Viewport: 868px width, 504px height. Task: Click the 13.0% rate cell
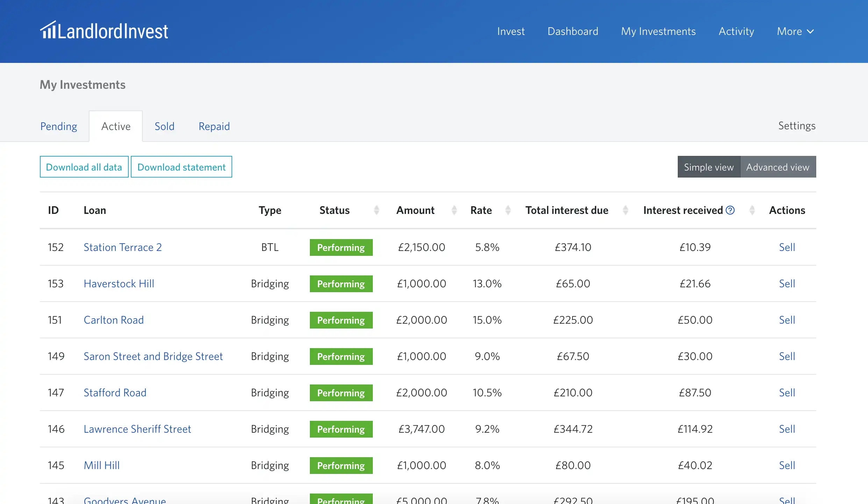tap(487, 283)
